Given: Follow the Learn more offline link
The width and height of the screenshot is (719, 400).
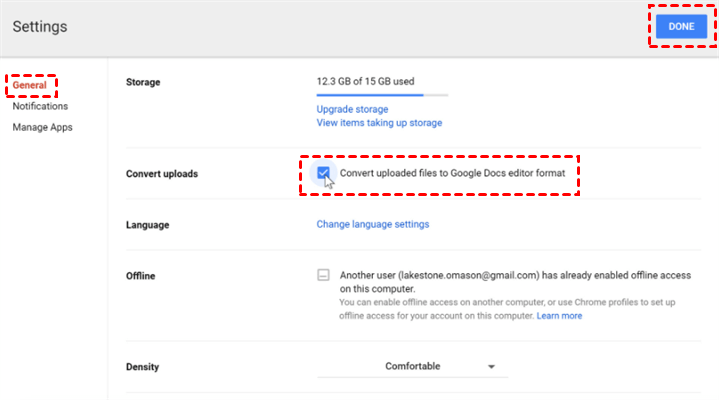Looking at the screenshot, I should click(559, 316).
